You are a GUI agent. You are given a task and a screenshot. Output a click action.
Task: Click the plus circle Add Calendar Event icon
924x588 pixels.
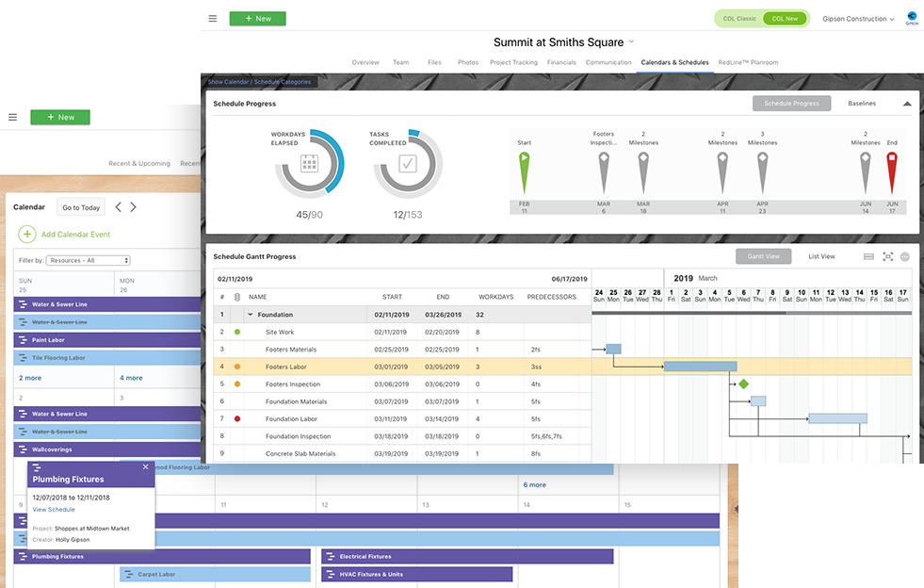[x=27, y=234]
